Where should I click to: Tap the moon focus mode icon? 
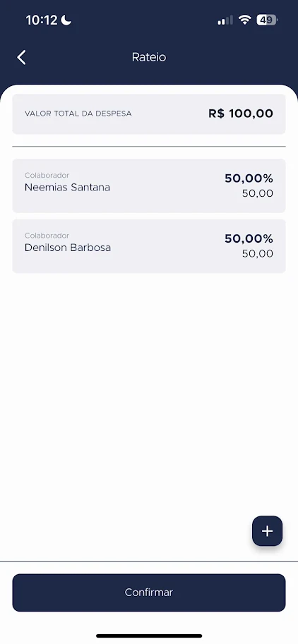pyautogui.click(x=66, y=20)
